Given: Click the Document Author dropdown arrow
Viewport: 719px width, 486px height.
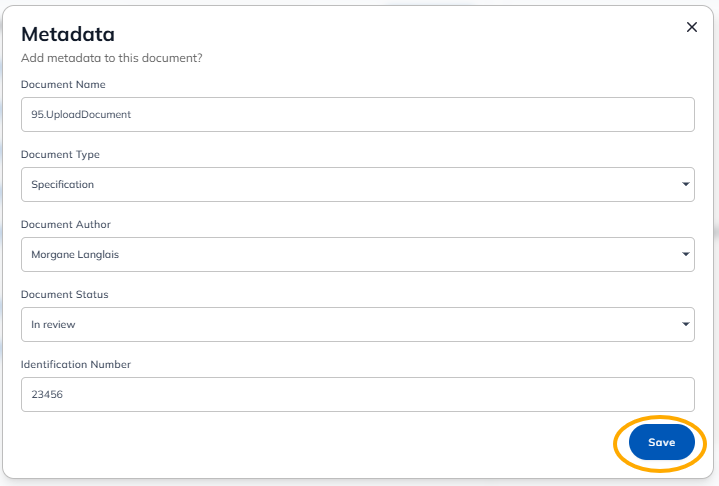Looking at the screenshot, I should click(686, 254).
